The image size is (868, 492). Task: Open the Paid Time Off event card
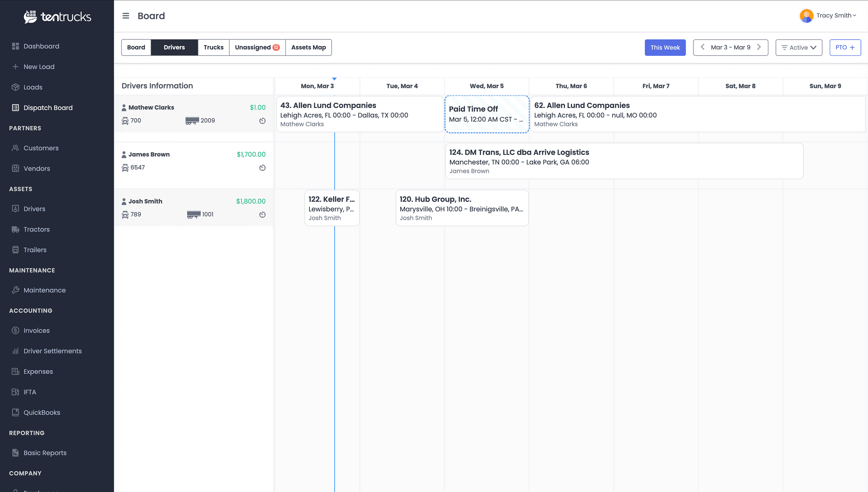tap(487, 114)
